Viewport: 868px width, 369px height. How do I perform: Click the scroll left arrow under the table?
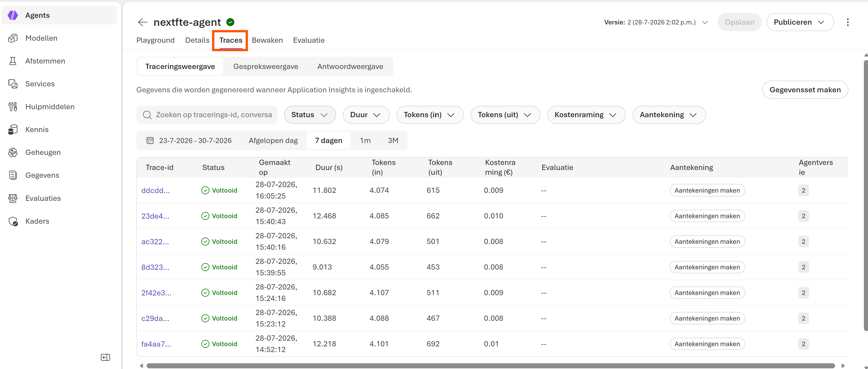pos(141,366)
